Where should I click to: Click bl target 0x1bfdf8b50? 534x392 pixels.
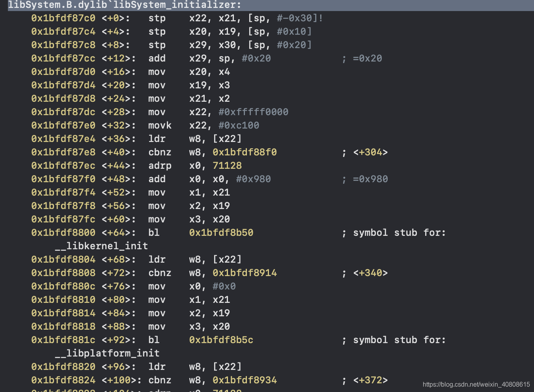tap(221, 233)
